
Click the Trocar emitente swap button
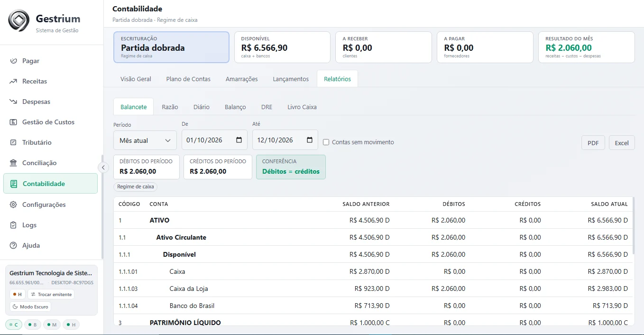[x=51, y=294]
